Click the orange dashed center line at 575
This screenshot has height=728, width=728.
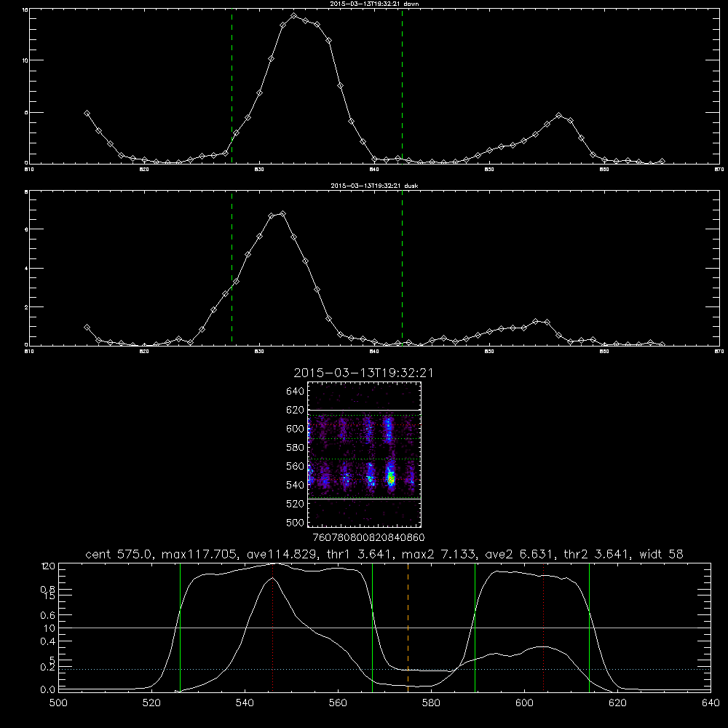click(408, 628)
